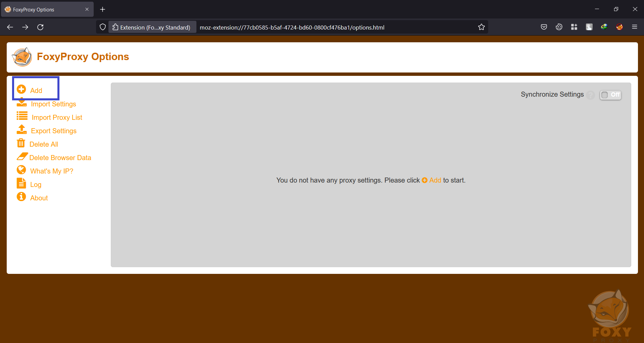The height and width of the screenshot is (343, 644).
Task: Open a new browser tab
Action: click(x=103, y=9)
